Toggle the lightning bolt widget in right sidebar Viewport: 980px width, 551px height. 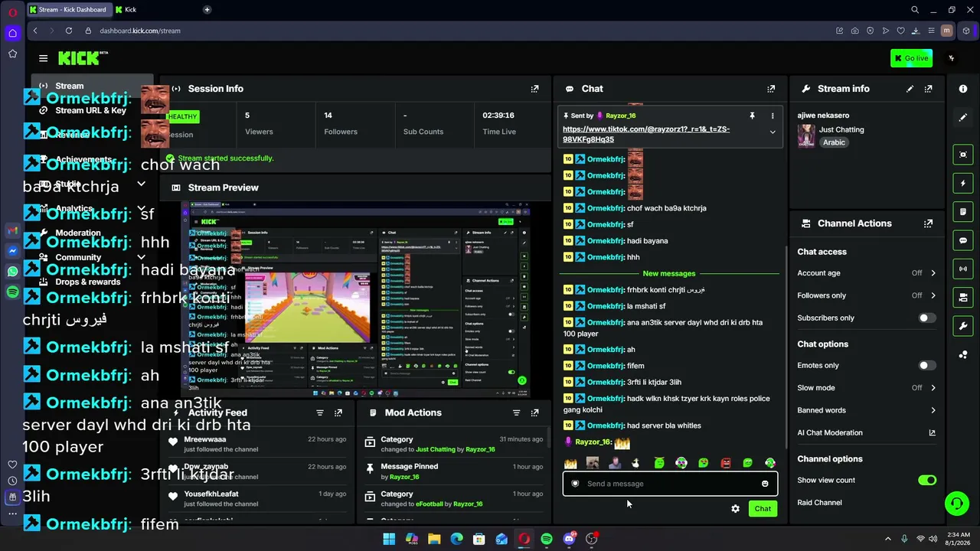click(x=963, y=184)
